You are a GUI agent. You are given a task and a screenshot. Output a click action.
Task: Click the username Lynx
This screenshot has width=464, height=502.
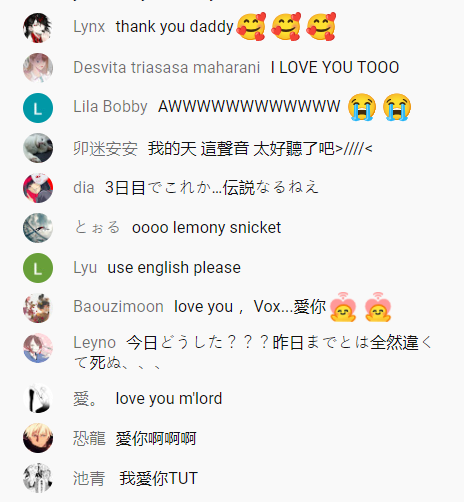(89, 27)
